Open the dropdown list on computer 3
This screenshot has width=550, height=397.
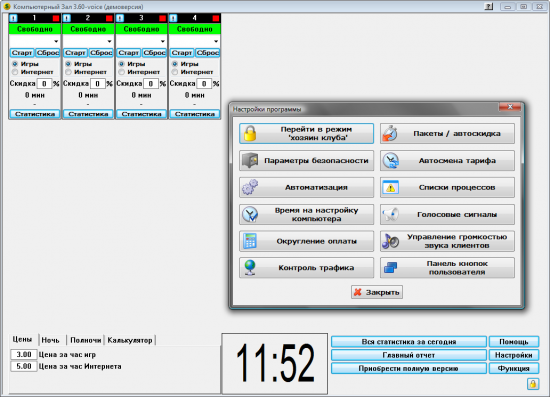click(163, 41)
